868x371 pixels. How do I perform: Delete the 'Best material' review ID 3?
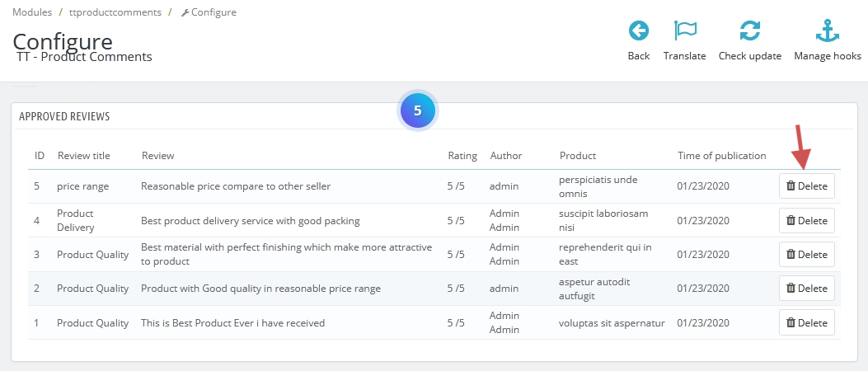806,255
